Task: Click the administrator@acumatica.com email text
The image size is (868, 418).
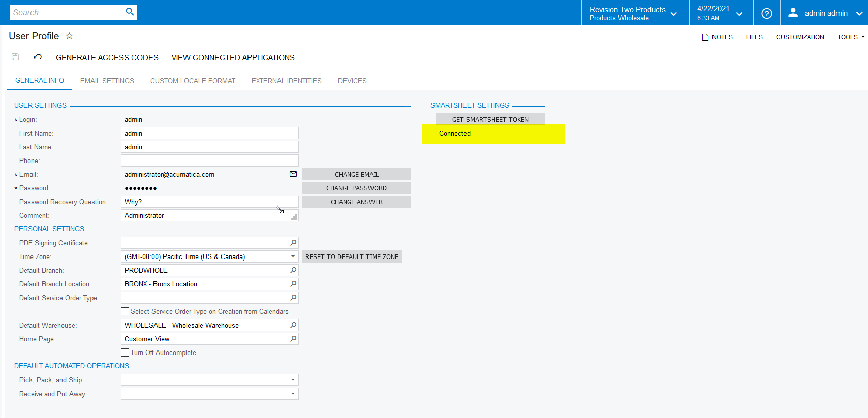Action: pyautogui.click(x=169, y=174)
